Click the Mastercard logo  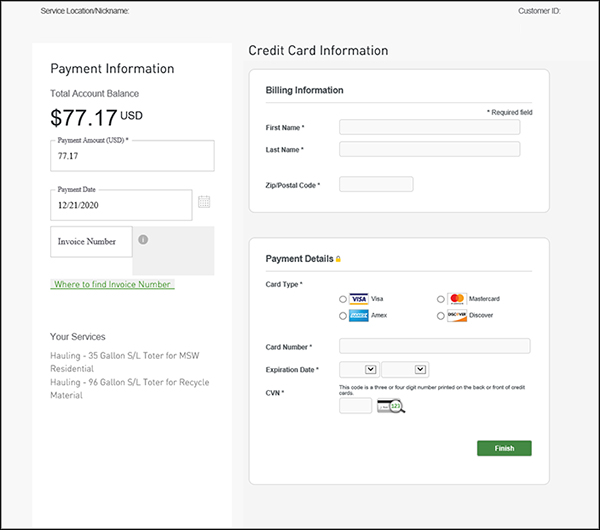point(457,298)
